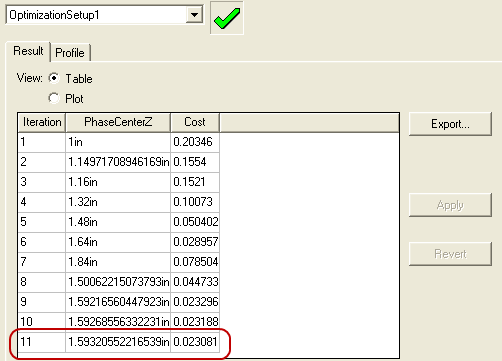The height and width of the screenshot is (361, 502).
Task: Select the 1.48in PhaseCenterZ cell
Action: pos(118,222)
